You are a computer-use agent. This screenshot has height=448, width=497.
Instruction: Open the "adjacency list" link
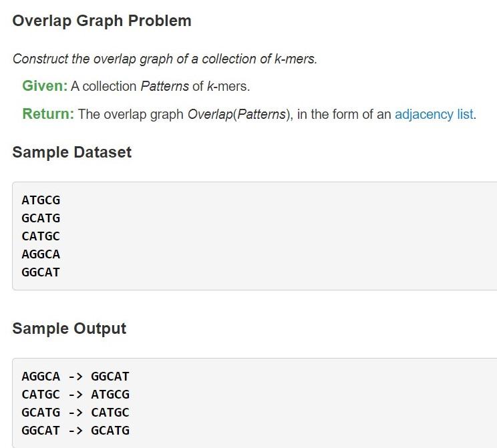(434, 114)
